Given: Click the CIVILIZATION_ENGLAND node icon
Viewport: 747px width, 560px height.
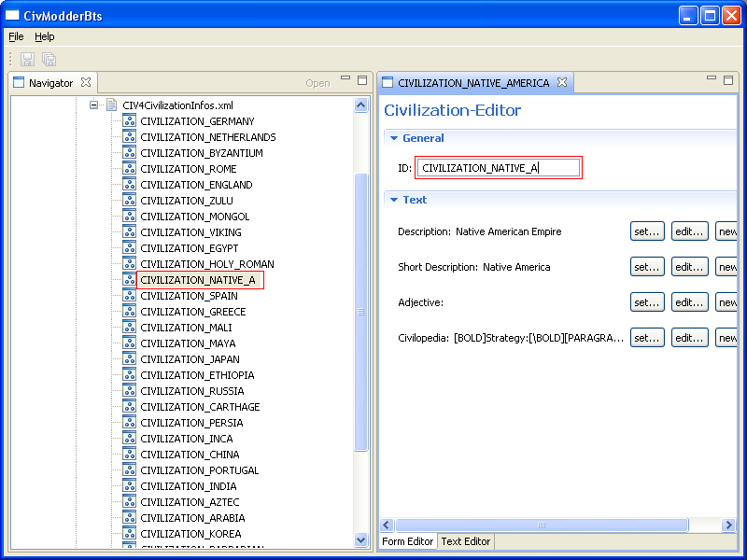Looking at the screenshot, I should (x=129, y=184).
